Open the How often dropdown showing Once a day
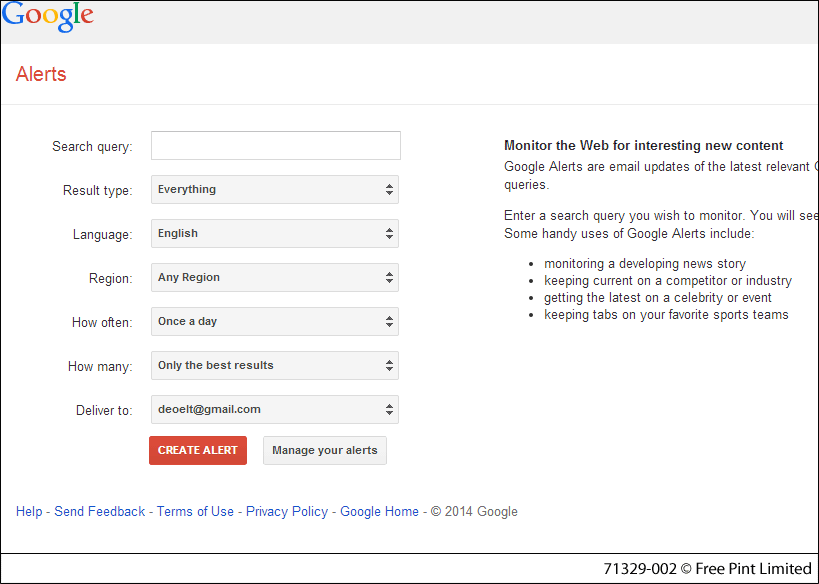Image resolution: width=819 pixels, height=584 pixels. click(x=275, y=321)
